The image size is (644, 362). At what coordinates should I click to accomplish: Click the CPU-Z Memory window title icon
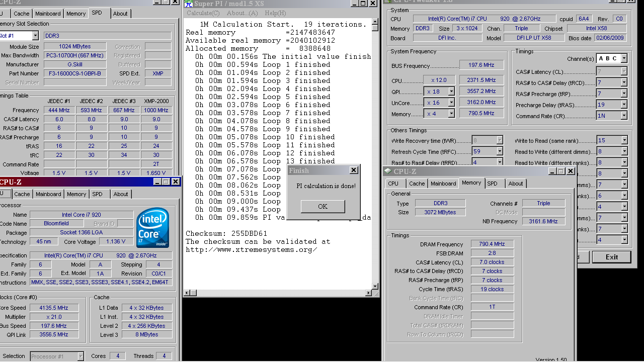click(x=387, y=171)
